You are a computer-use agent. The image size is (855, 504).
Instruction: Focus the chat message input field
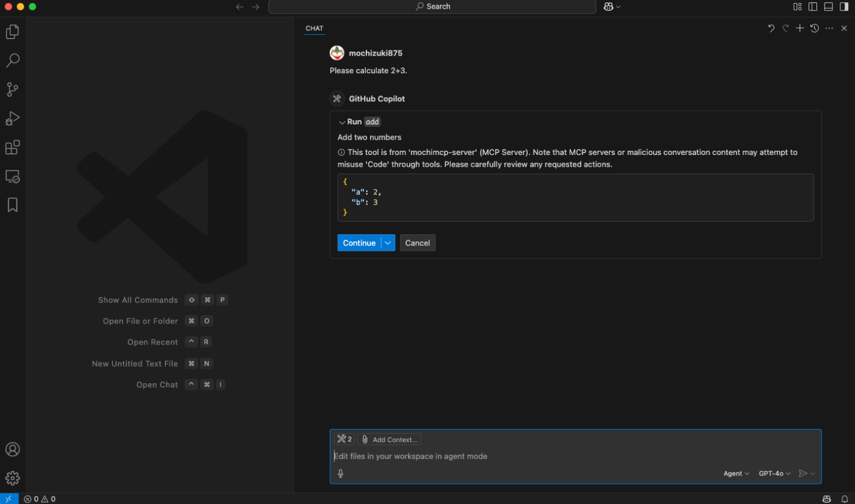pos(575,456)
